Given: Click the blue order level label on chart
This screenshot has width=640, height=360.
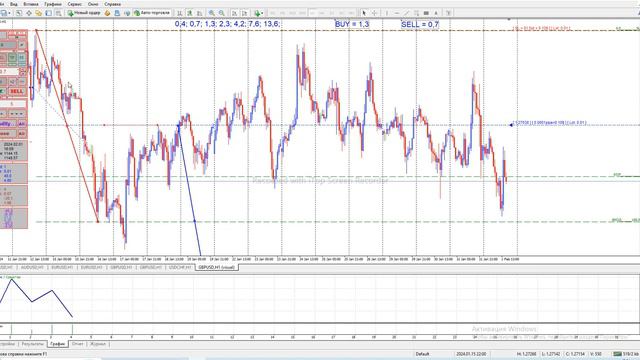Looking at the screenshot, I should click(x=549, y=122).
